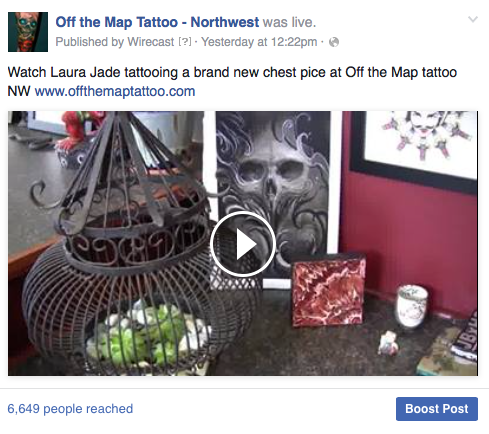The height and width of the screenshot is (434, 489).
Task: Open the [?] help icon beside Wirecast
Action: 185,42
